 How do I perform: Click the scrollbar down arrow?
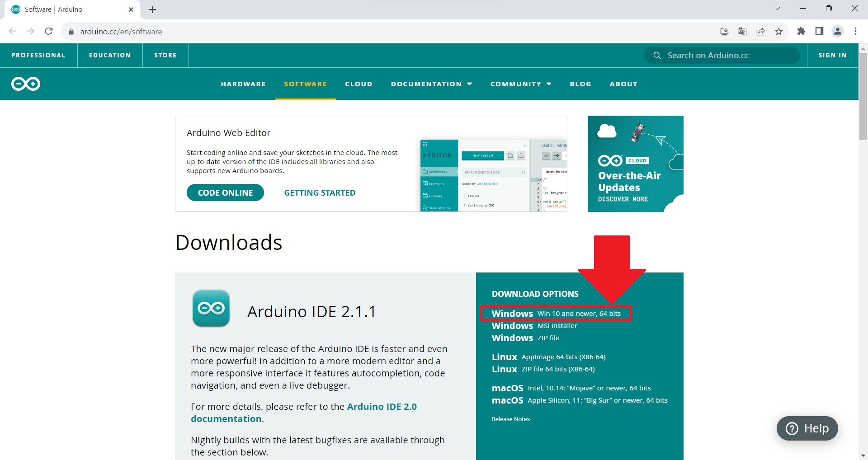(863, 455)
